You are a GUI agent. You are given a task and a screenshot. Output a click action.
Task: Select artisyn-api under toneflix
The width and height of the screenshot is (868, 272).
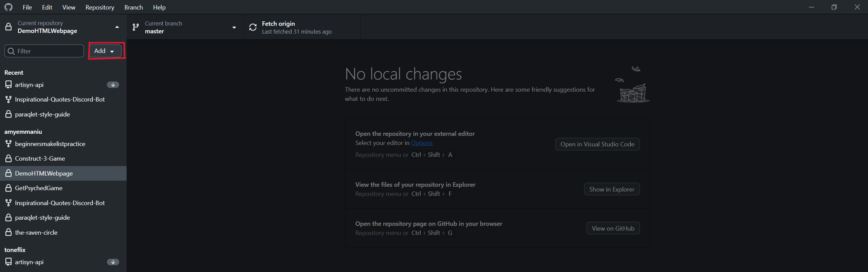point(63,262)
